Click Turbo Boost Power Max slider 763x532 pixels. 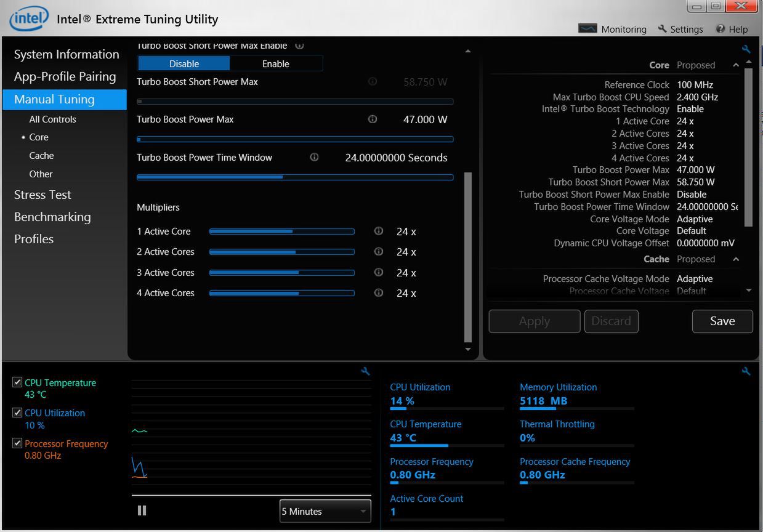click(x=295, y=139)
